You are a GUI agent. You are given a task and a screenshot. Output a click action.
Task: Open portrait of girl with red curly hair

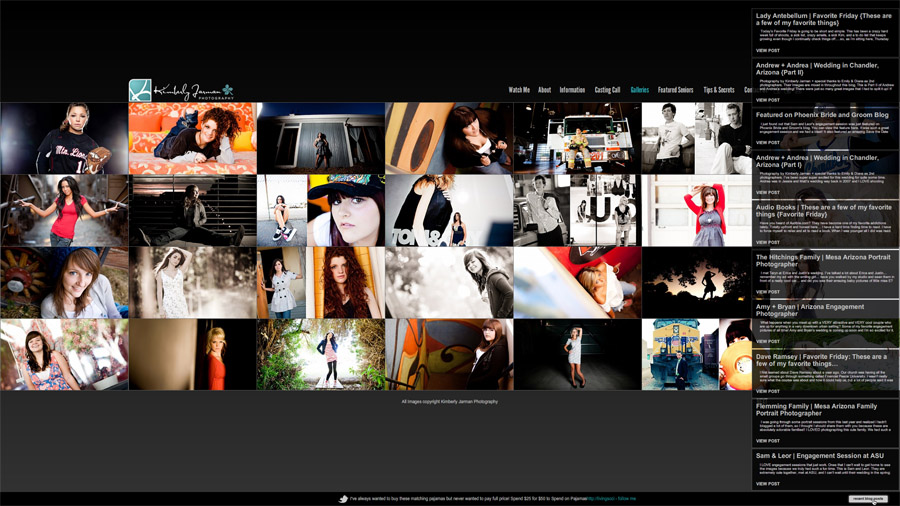pos(346,283)
